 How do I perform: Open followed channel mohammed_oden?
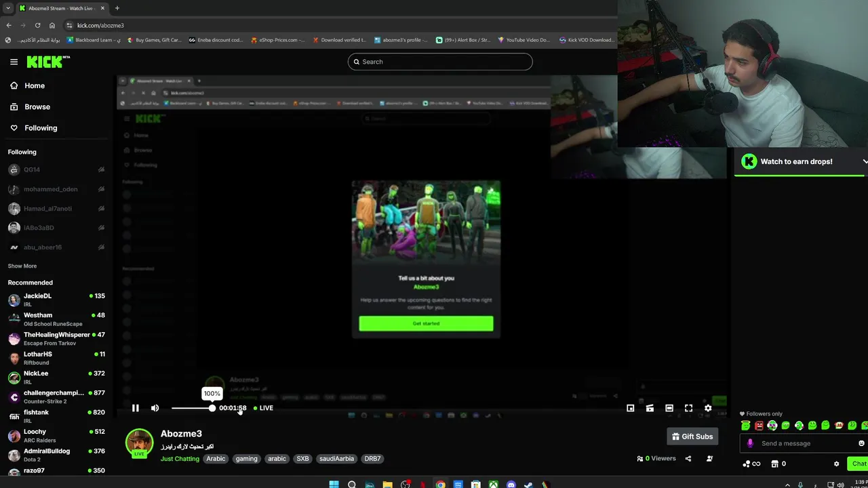56,189
